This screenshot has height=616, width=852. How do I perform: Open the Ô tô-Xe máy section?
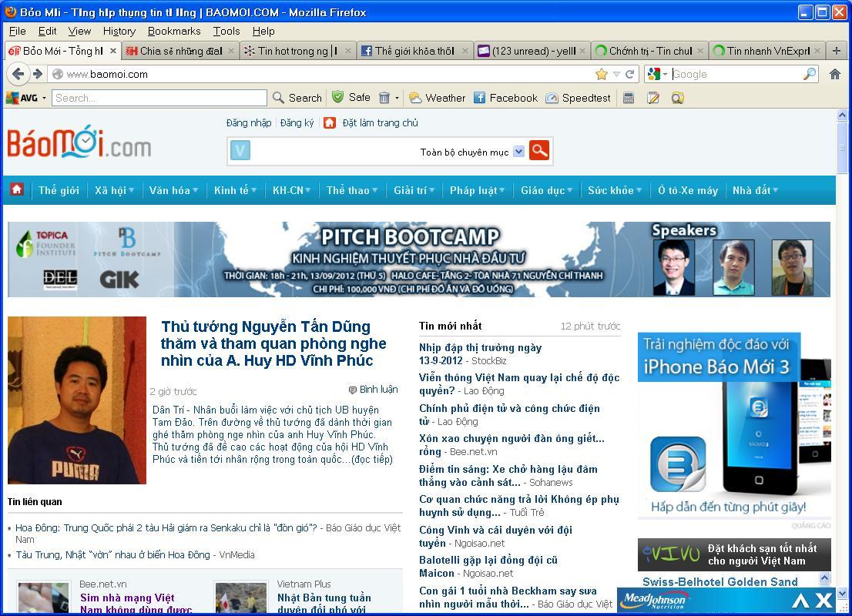[687, 190]
